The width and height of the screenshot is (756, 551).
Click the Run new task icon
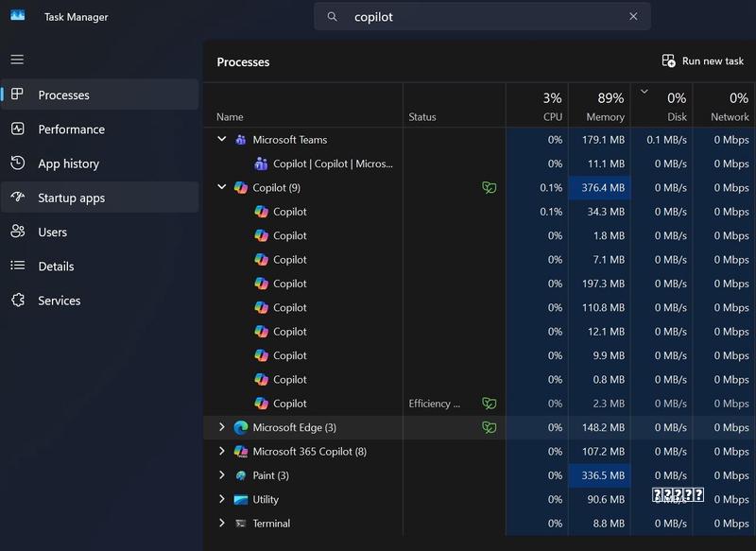(x=668, y=60)
